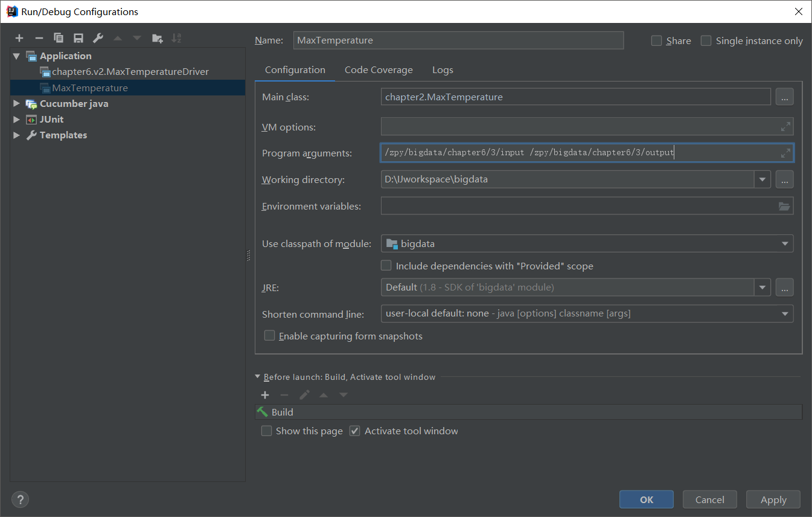Viewport: 812px width, 517px height.
Task: Add a new configuration with the plus icon
Action: (x=19, y=38)
